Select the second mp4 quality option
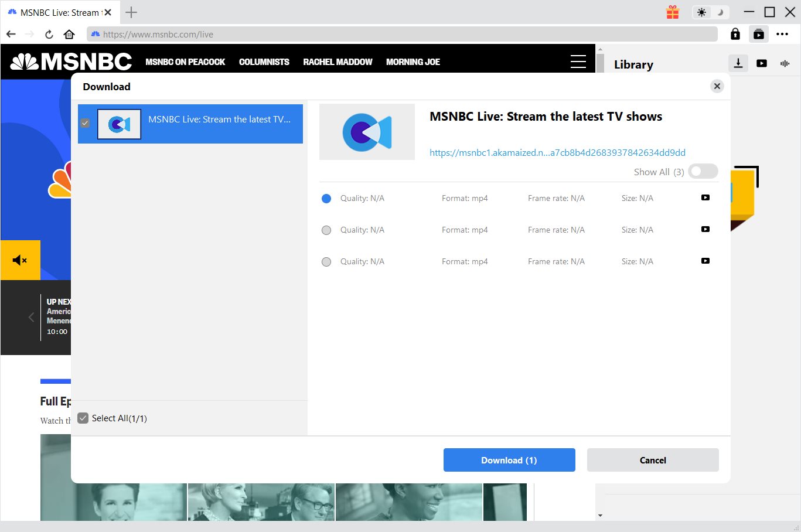Image resolution: width=801 pixels, height=532 pixels. (x=326, y=230)
